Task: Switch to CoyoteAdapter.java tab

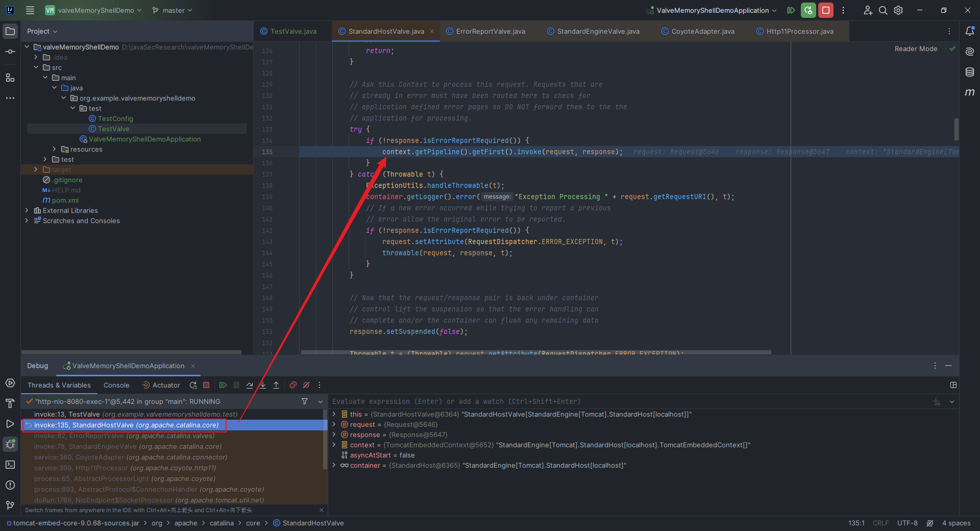Action: pos(698,31)
